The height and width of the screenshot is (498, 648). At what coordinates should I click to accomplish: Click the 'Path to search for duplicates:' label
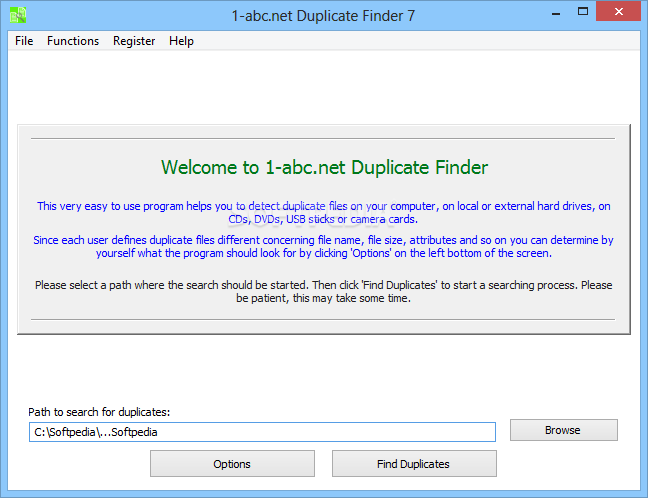99,412
